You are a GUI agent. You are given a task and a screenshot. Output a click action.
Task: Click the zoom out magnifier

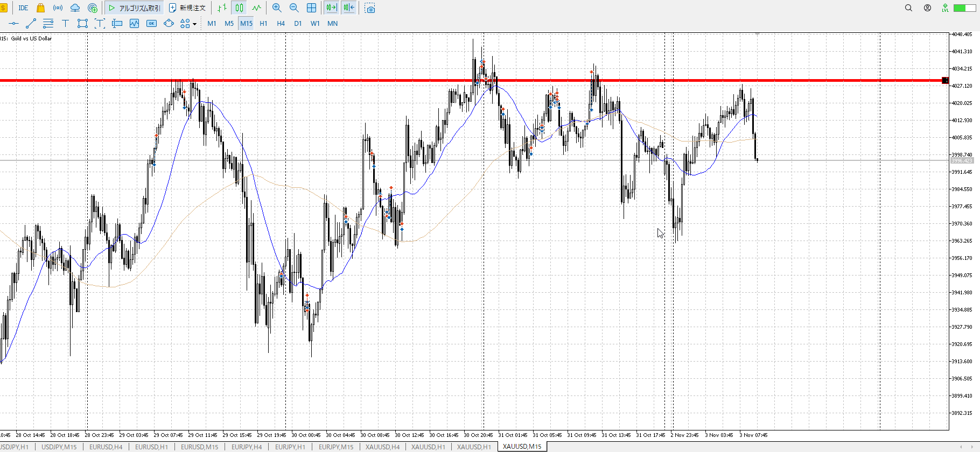click(294, 8)
